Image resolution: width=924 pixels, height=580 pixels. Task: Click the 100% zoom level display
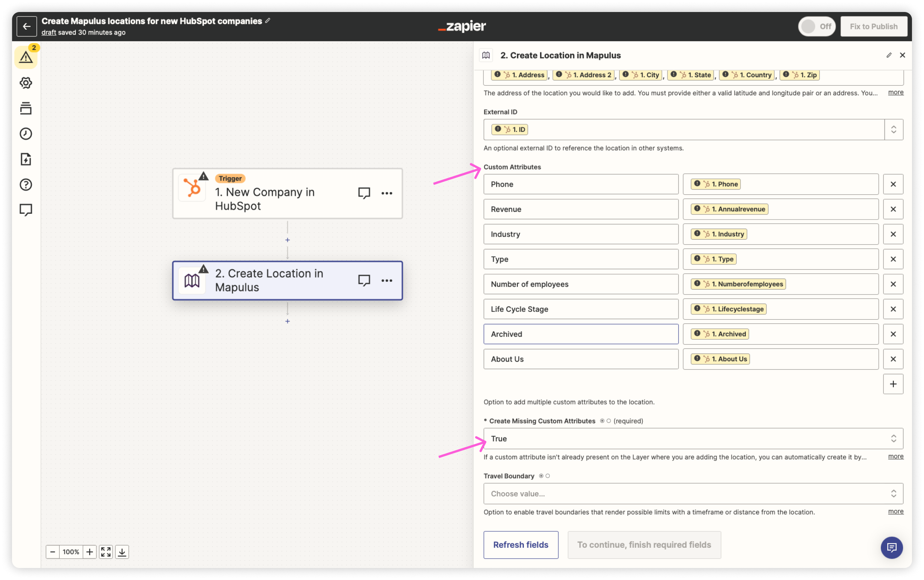71,551
